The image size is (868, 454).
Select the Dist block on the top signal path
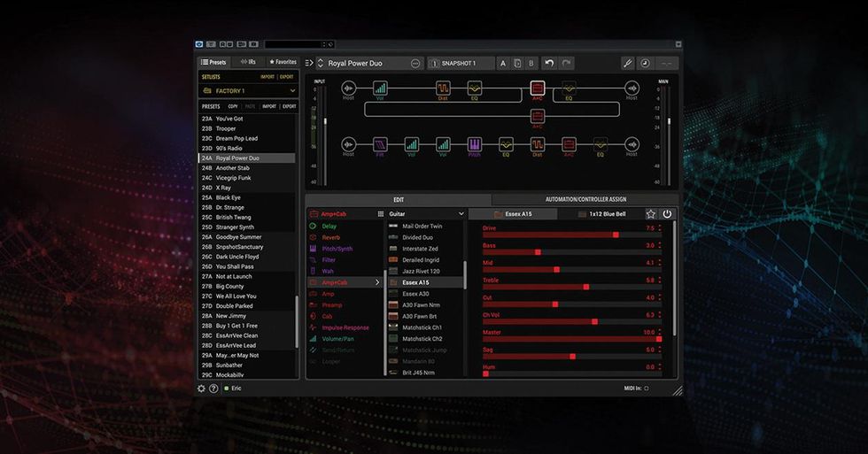(x=443, y=88)
